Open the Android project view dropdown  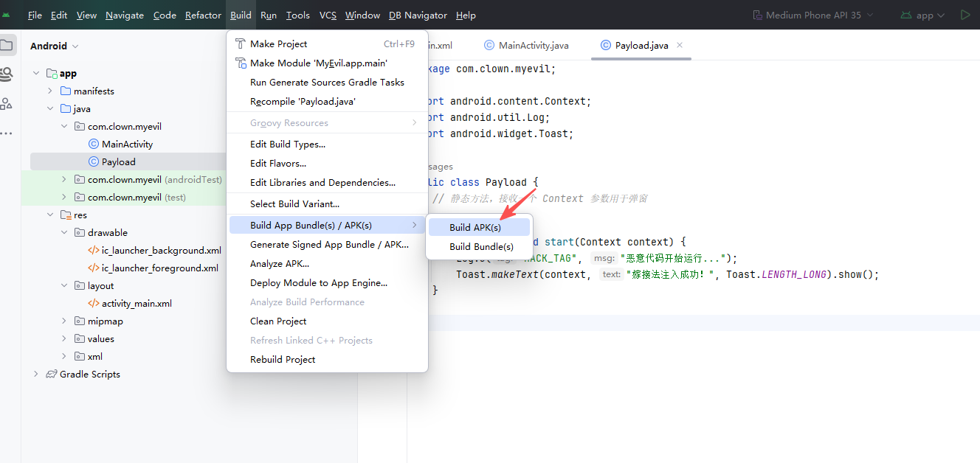55,46
